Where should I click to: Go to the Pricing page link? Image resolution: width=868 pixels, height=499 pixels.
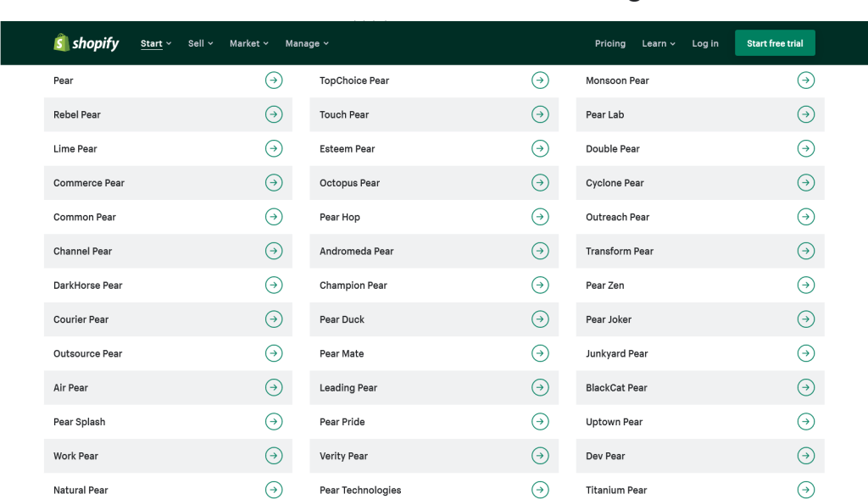[x=610, y=43]
